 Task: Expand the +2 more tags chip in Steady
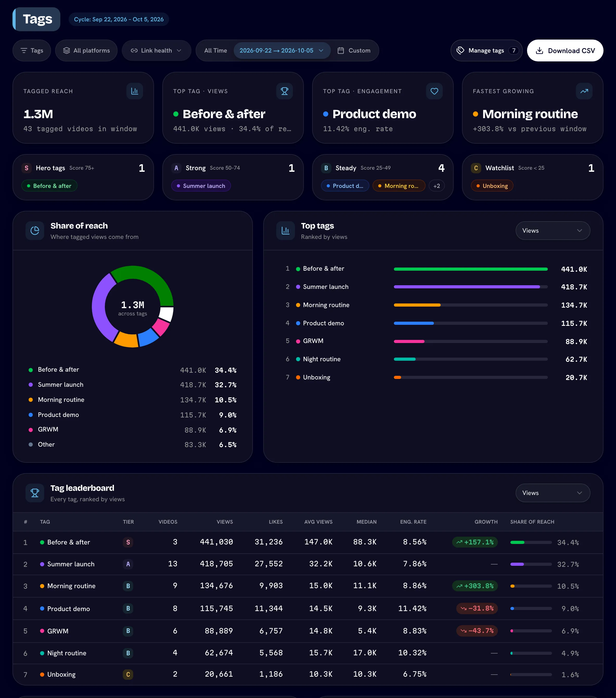(437, 186)
